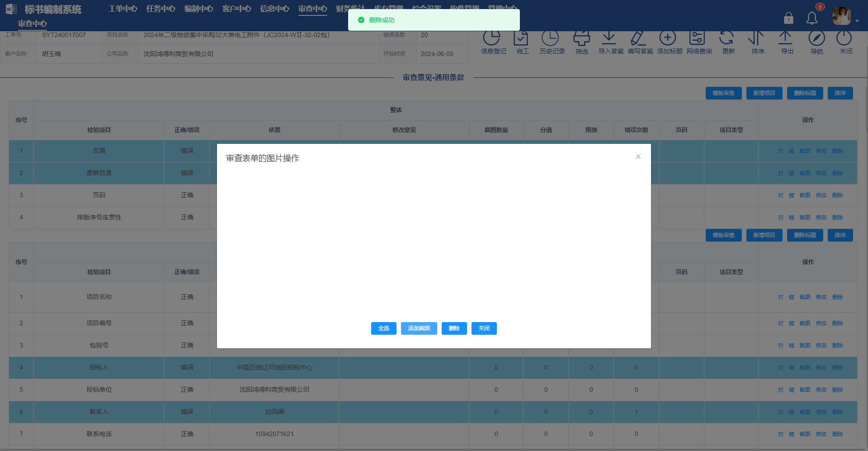Click the 筛选 filter icon
The height and width of the screenshot is (451, 868).
(x=581, y=38)
